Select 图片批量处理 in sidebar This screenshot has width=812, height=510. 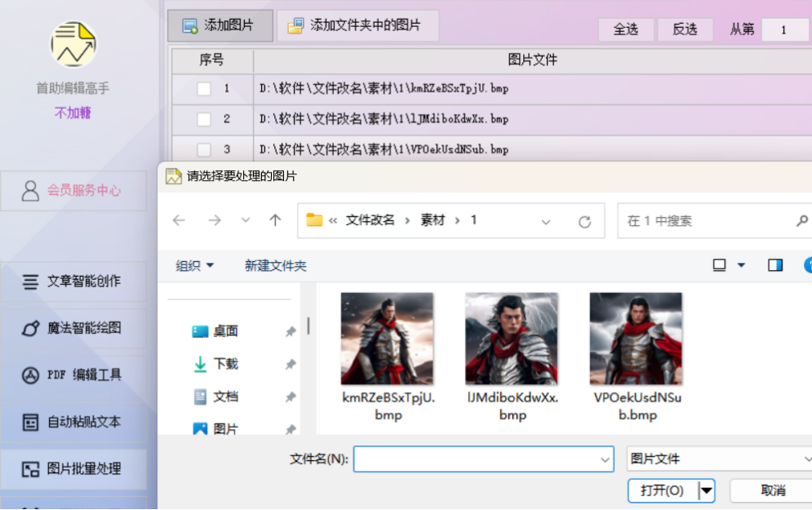click(74, 469)
